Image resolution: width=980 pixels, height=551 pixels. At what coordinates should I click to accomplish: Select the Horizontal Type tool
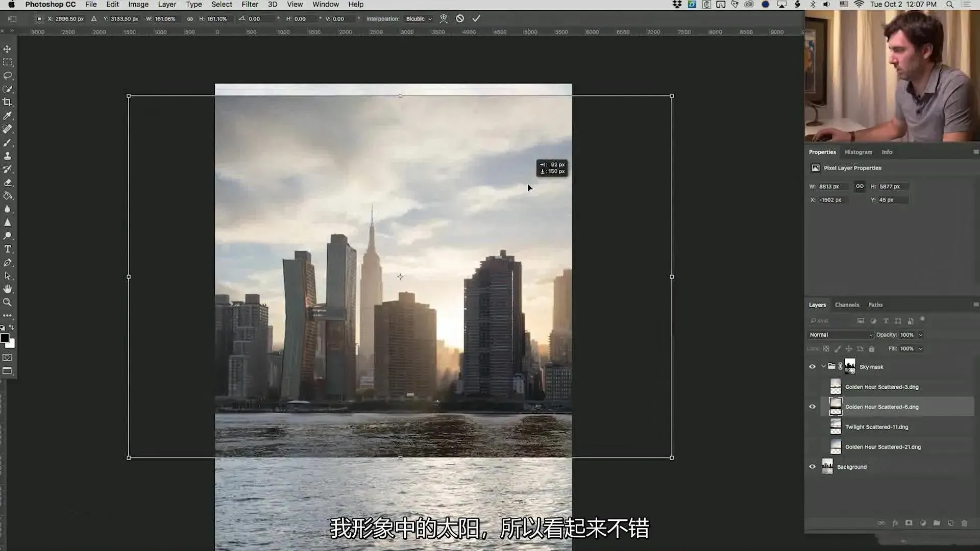(7, 249)
